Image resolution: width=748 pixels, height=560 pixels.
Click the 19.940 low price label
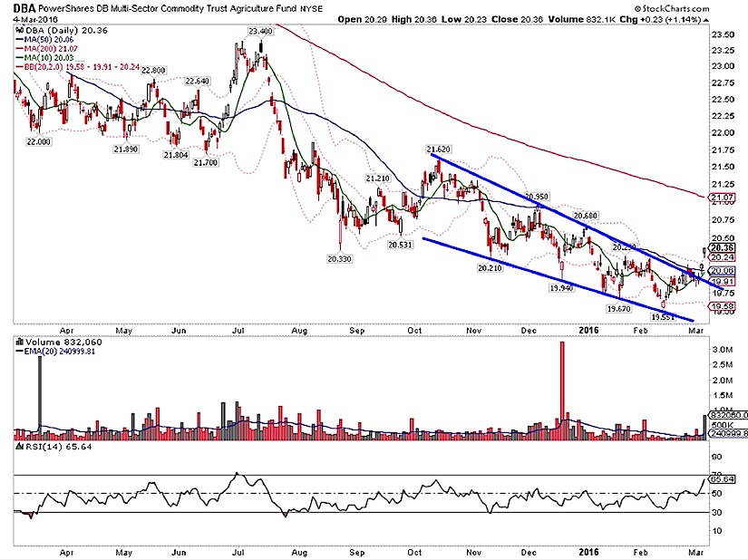click(x=561, y=288)
